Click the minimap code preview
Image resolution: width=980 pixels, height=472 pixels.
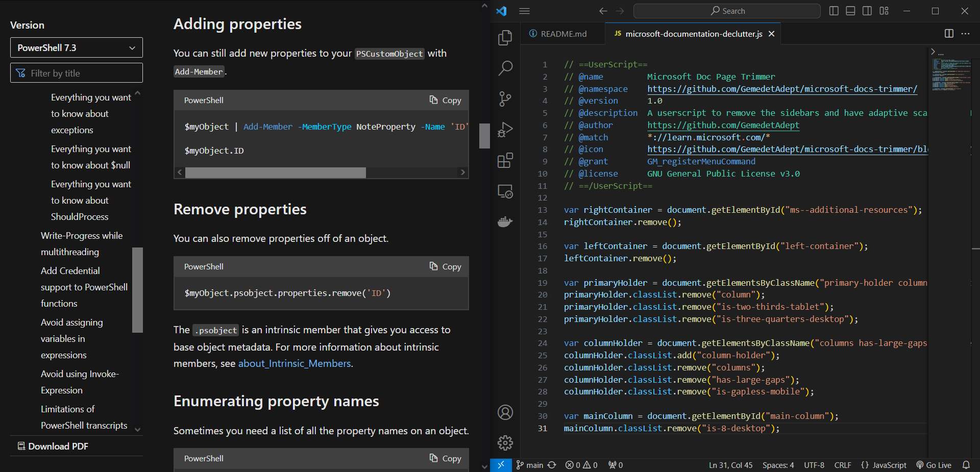951,74
